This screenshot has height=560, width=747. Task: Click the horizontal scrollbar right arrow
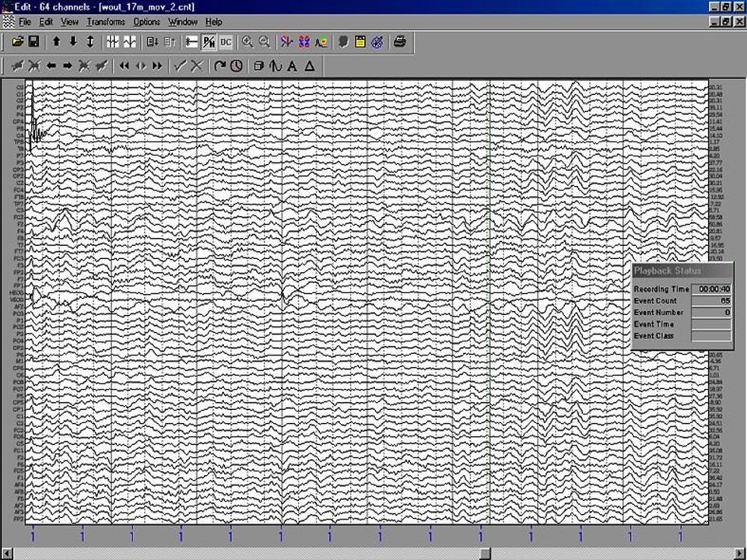tap(740, 553)
